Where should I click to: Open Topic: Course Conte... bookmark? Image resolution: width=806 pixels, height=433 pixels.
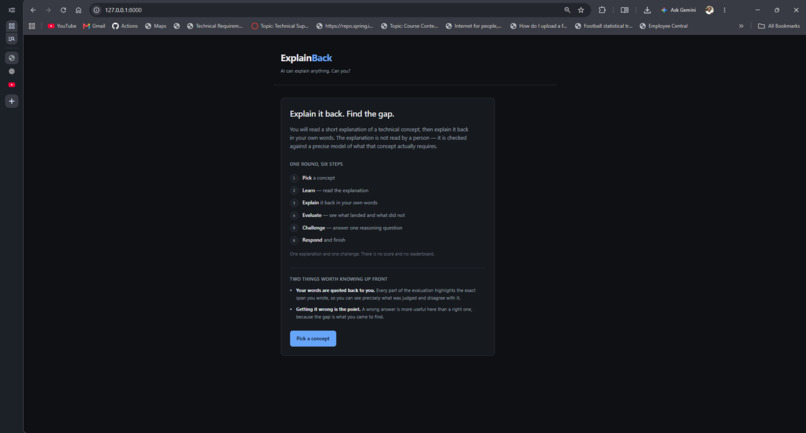409,26
